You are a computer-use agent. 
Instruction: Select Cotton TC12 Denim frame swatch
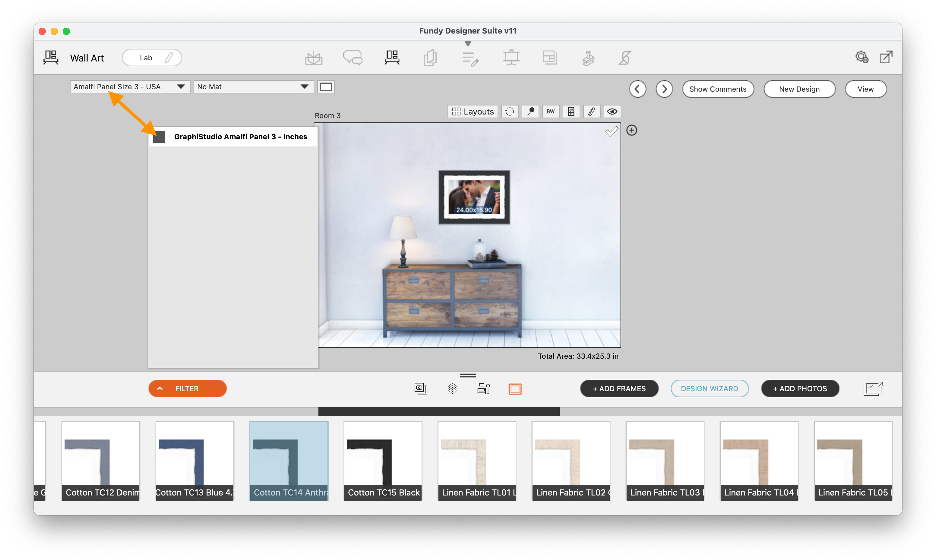[x=101, y=461]
